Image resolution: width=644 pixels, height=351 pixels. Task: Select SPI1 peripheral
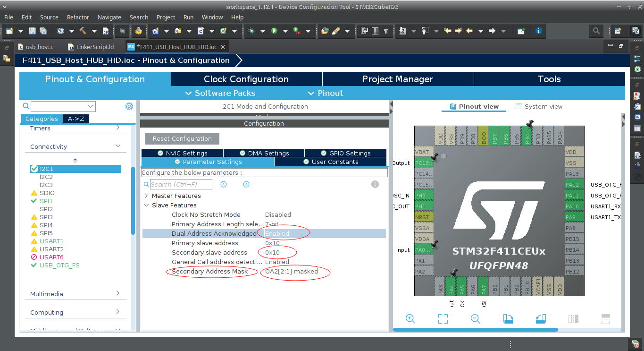click(46, 201)
